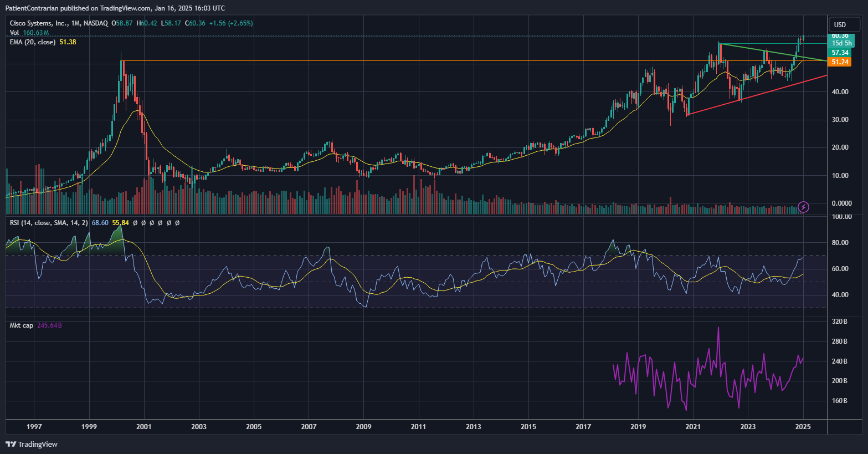The image size is (868, 454).
Task: Click the 2005 year label on time axis
Action: pyautogui.click(x=254, y=426)
